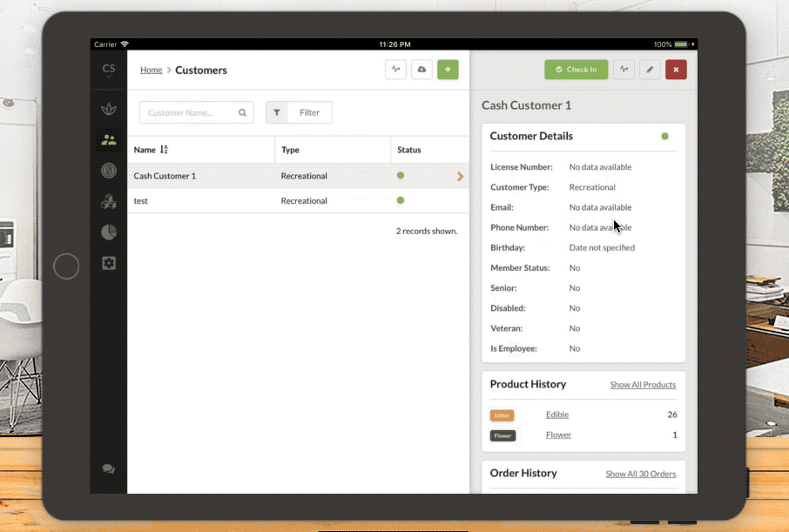Click the pencil edit customer button
Viewport: 789px width, 532px height.
(x=650, y=70)
